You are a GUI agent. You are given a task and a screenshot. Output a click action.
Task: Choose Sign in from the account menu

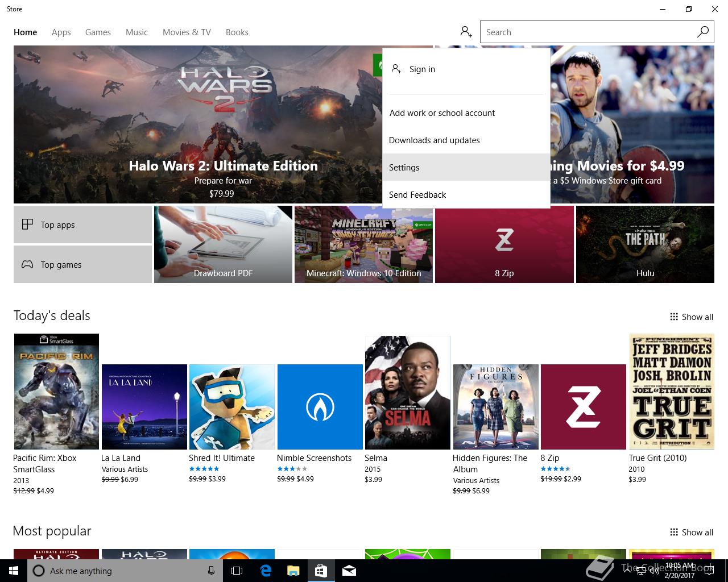click(466, 69)
